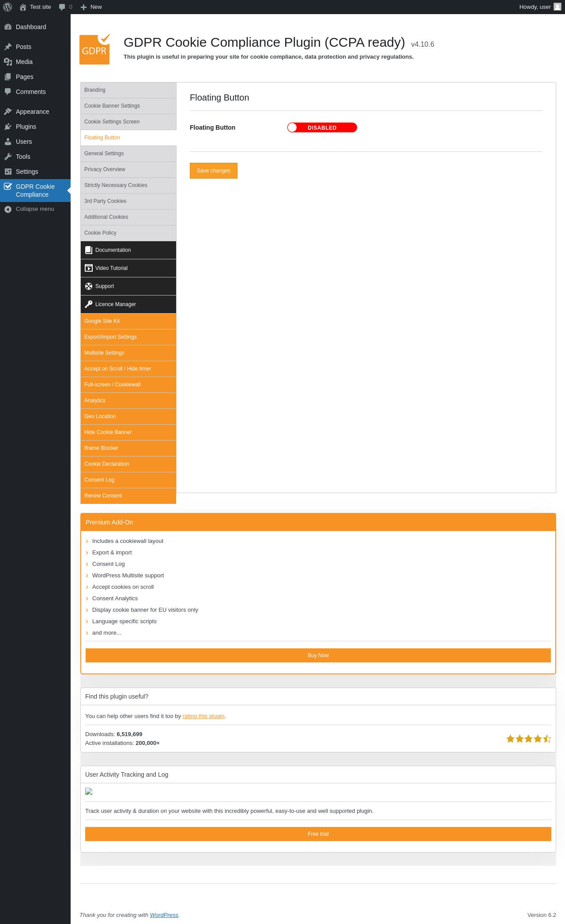Open the Branding tab

tap(128, 90)
